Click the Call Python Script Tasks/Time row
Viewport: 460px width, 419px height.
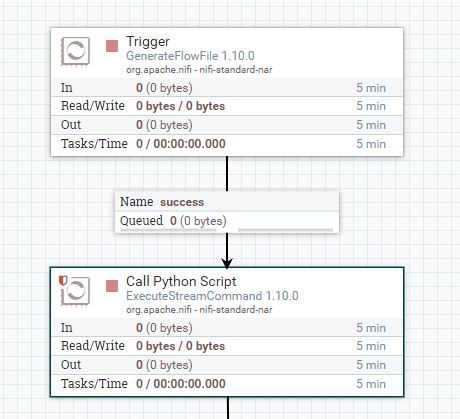[x=227, y=384]
